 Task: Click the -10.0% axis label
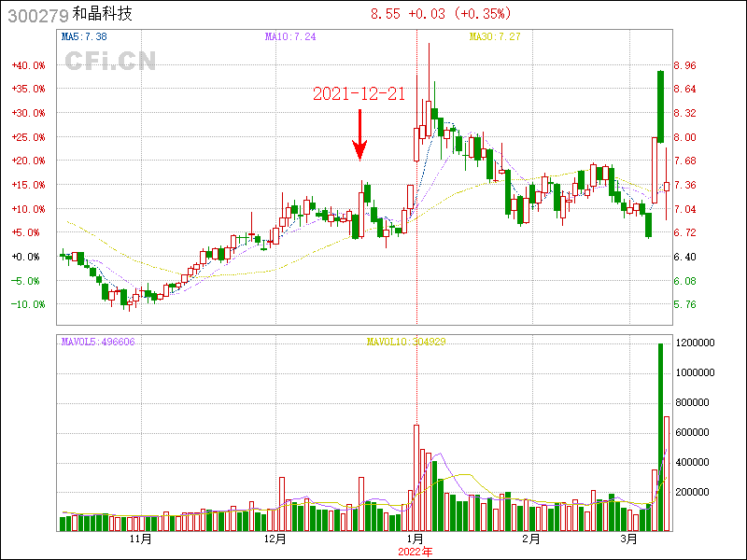pos(29,305)
